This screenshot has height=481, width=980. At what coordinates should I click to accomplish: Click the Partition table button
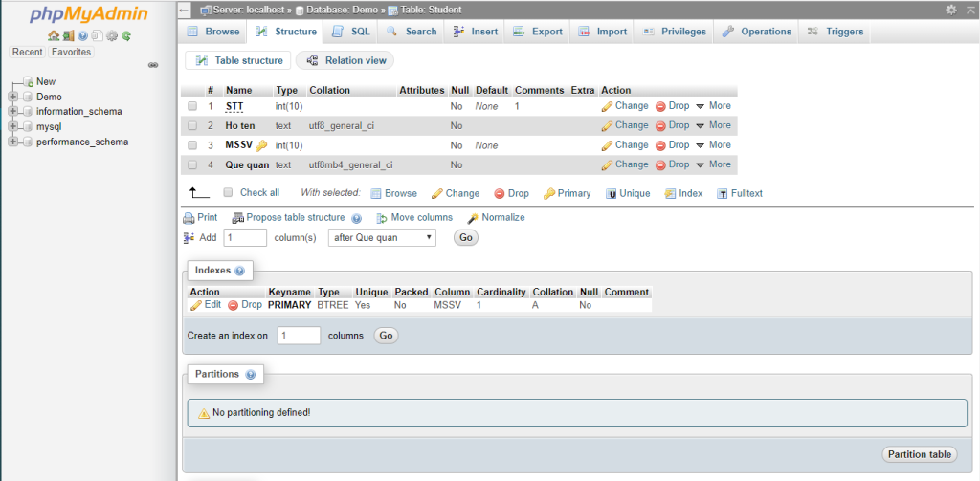coord(920,454)
